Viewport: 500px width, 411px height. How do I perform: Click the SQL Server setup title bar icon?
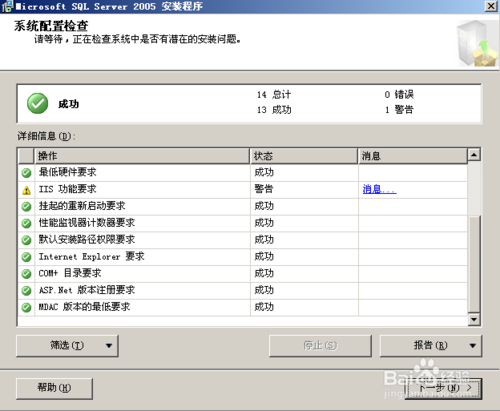coord(7,6)
